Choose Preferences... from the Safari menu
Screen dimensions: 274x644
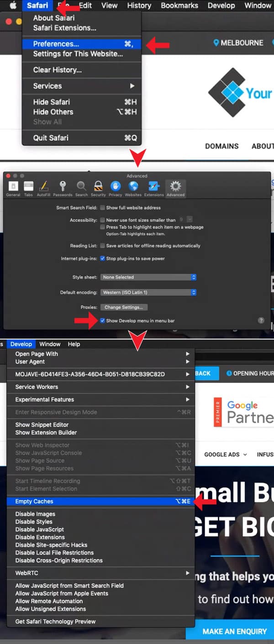56,44
